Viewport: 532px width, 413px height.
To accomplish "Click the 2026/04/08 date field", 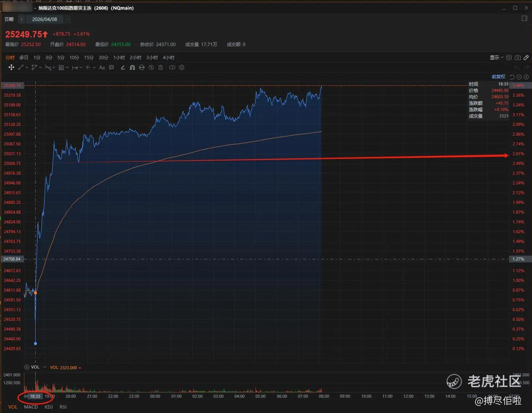I will click(44, 19).
